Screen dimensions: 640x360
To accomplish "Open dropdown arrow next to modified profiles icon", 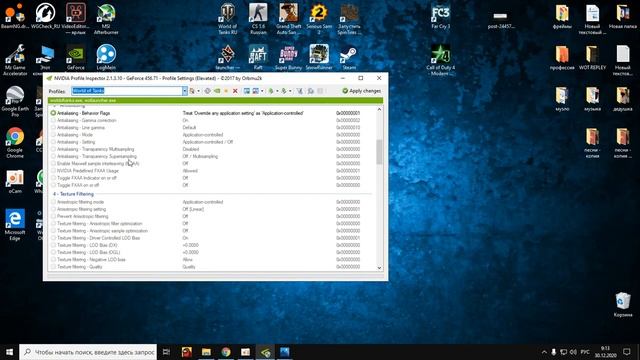I will 198,91.
